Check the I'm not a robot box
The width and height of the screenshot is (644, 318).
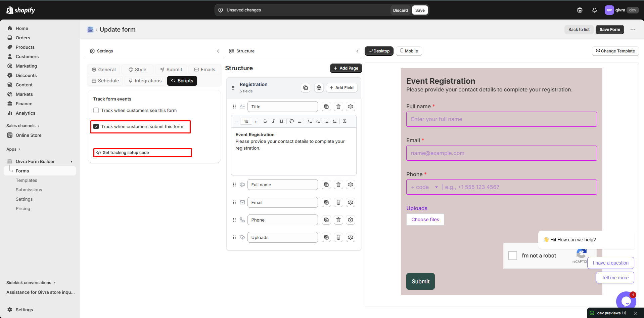coord(513,255)
